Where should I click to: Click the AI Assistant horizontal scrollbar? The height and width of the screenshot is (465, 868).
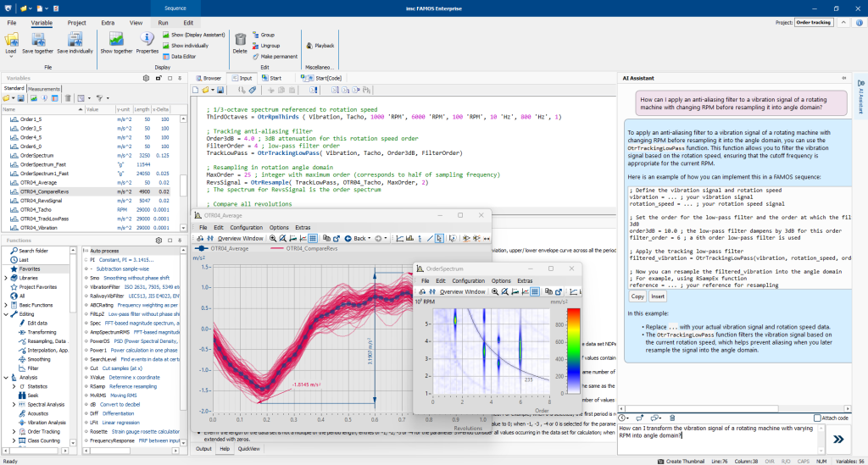(734, 408)
